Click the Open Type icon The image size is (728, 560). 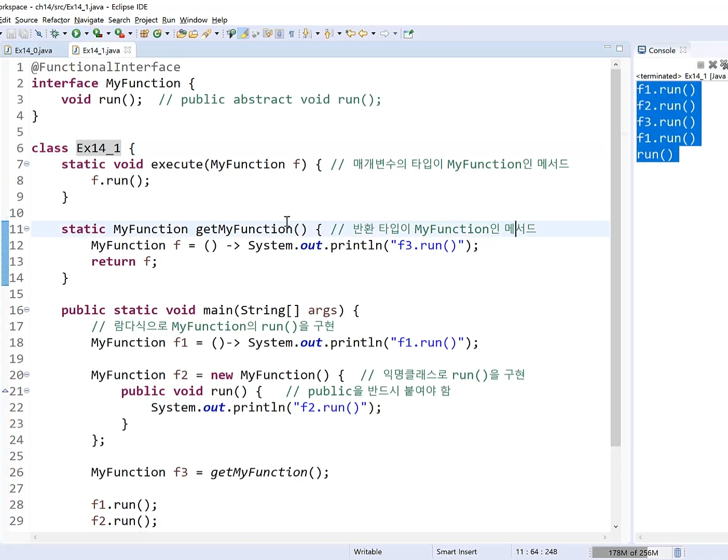(181, 34)
